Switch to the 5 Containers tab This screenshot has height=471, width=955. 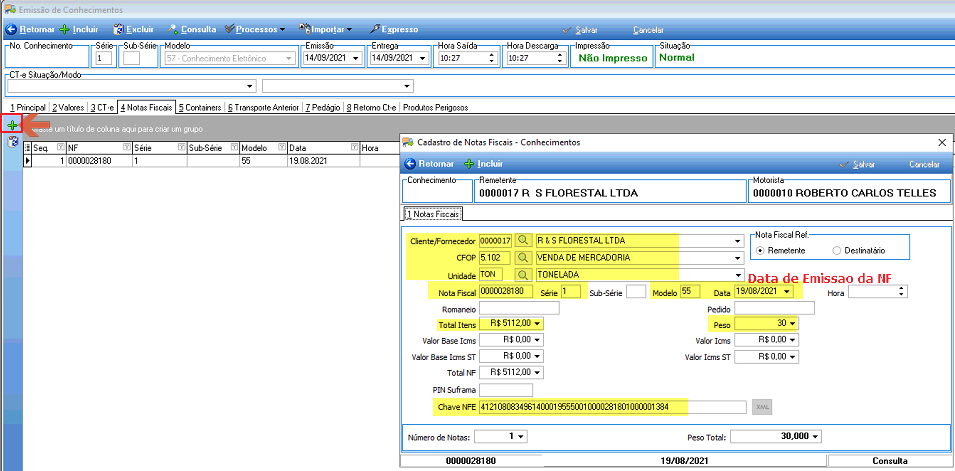pos(200,108)
